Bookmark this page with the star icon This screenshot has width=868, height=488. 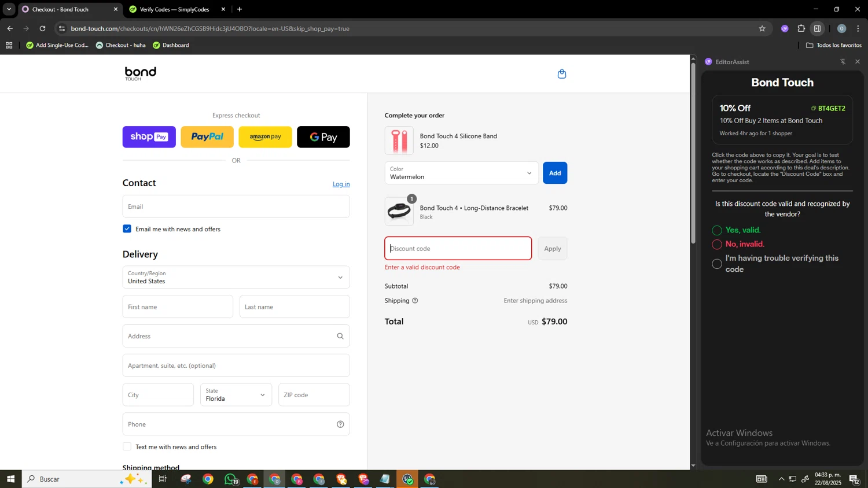762,28
